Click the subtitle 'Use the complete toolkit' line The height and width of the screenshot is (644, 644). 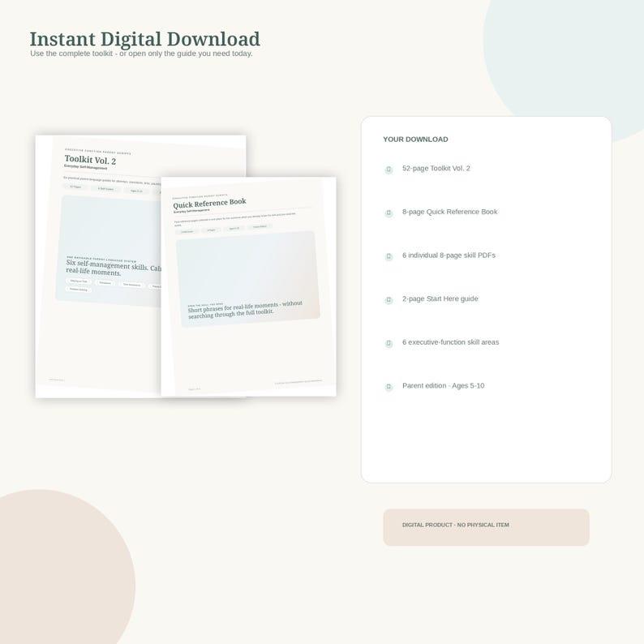point(141,54)
